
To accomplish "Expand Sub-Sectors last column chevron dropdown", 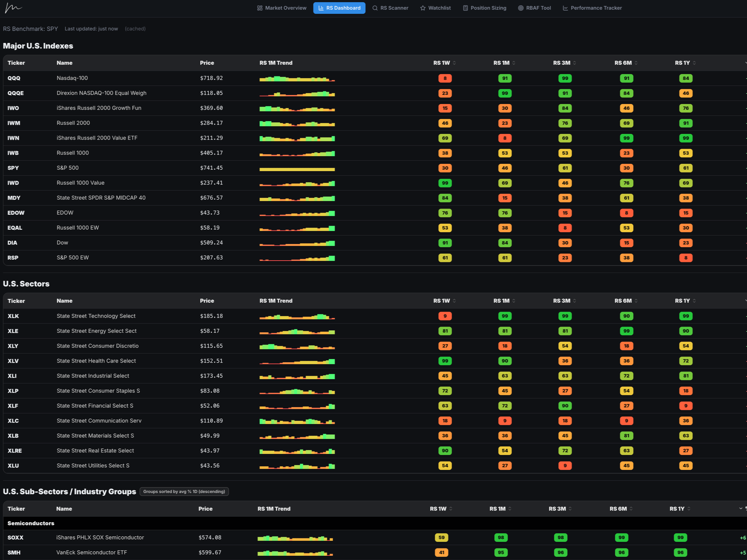I will (x=741, y=509).
